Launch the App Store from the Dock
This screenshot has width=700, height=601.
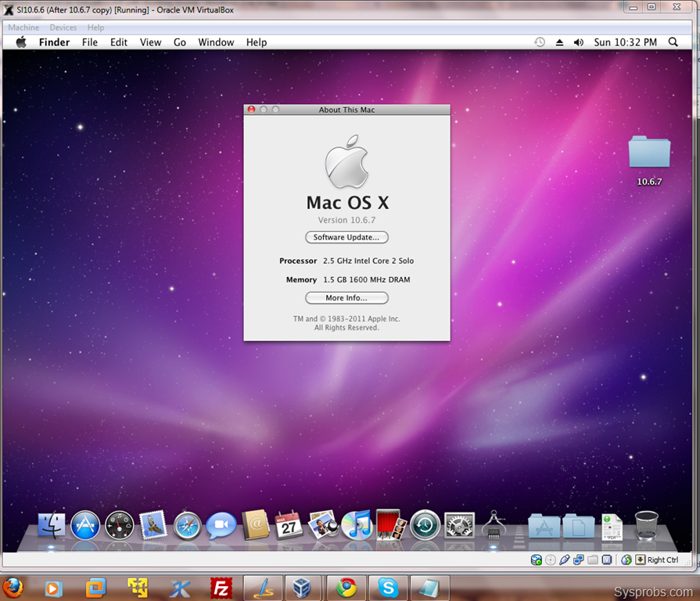click(85, 525)
